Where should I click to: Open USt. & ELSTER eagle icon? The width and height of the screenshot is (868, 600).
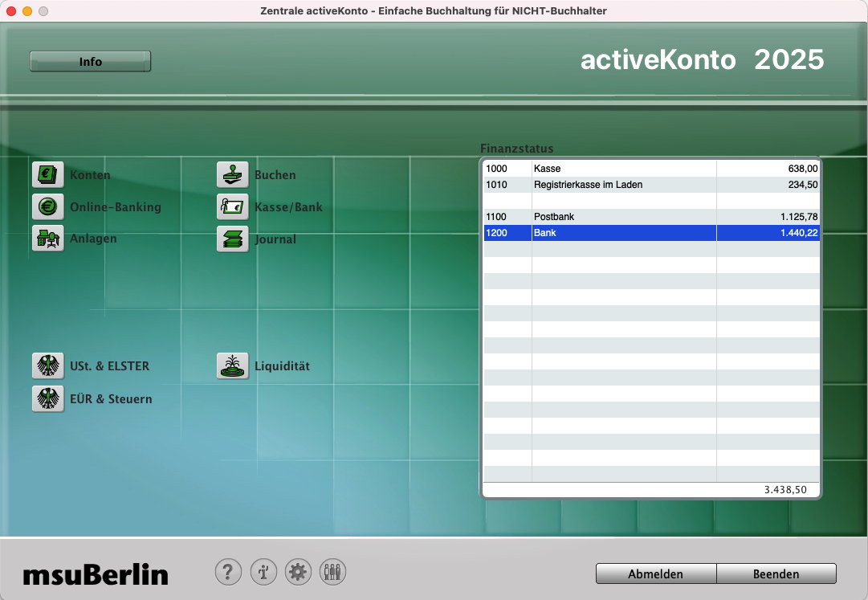(47, 365)
